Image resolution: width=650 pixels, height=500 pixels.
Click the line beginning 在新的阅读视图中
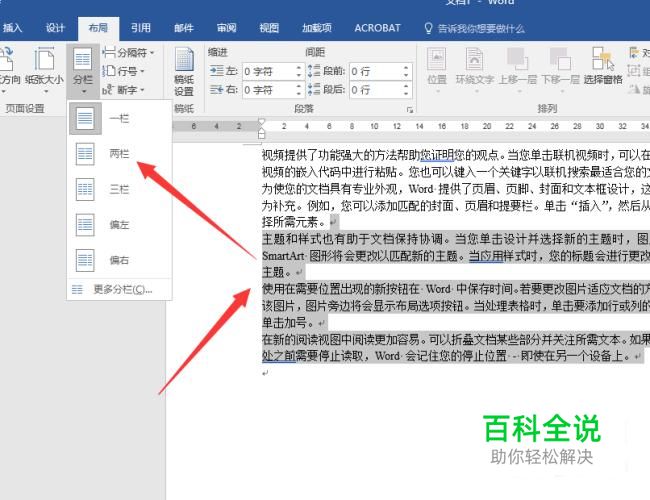pyautogui.click(x=455, y=340)
